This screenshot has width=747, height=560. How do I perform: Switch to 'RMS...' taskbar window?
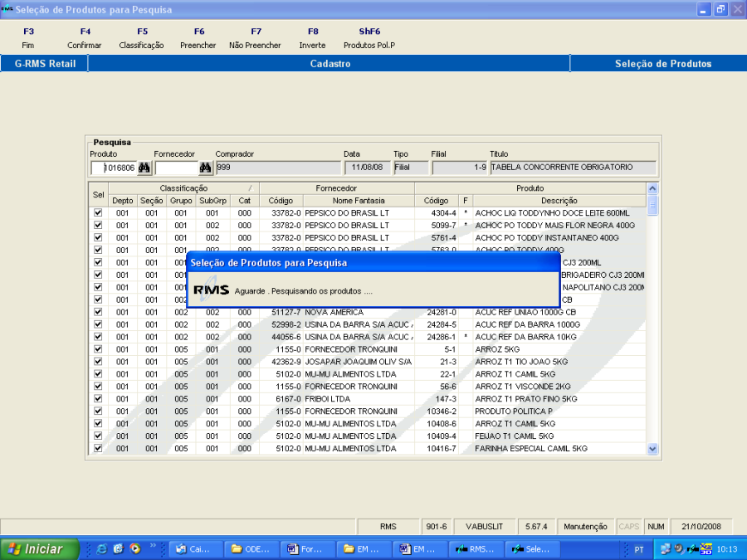tap(475, 549)
